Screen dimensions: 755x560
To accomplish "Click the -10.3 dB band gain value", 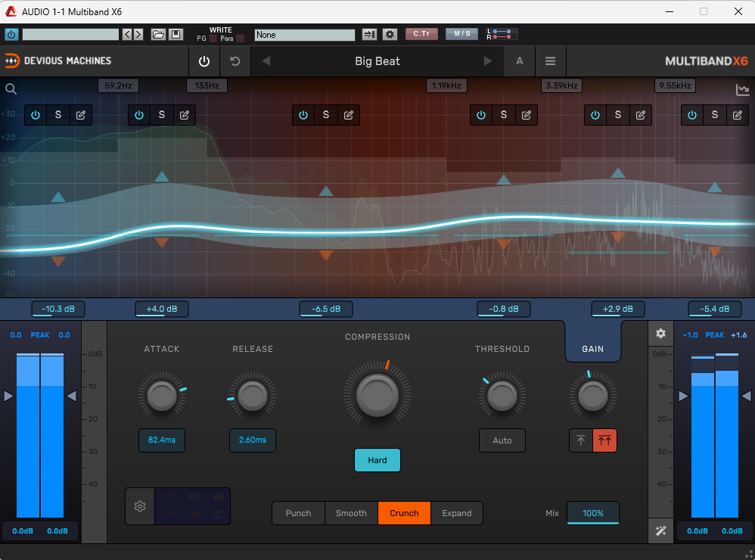I will click(58, 309).
